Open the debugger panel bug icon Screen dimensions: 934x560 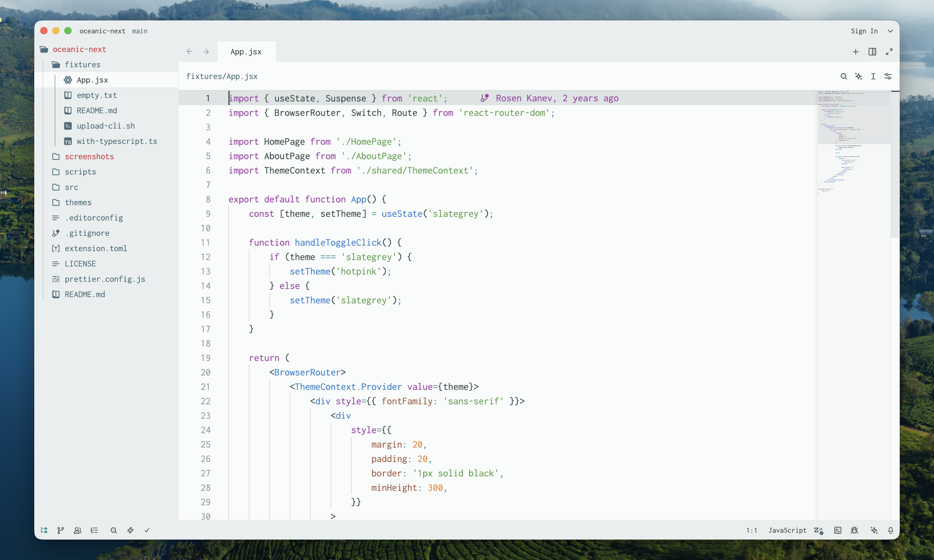[x=855, y=530]
